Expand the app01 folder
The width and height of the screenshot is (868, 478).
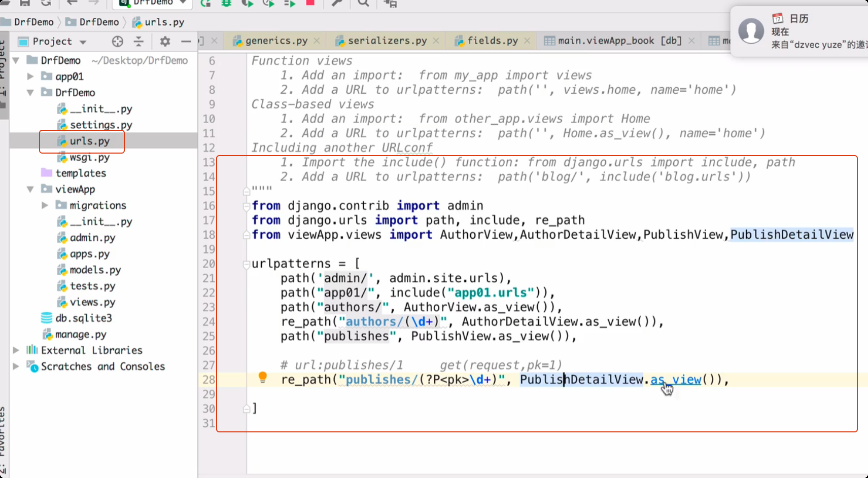30,77
